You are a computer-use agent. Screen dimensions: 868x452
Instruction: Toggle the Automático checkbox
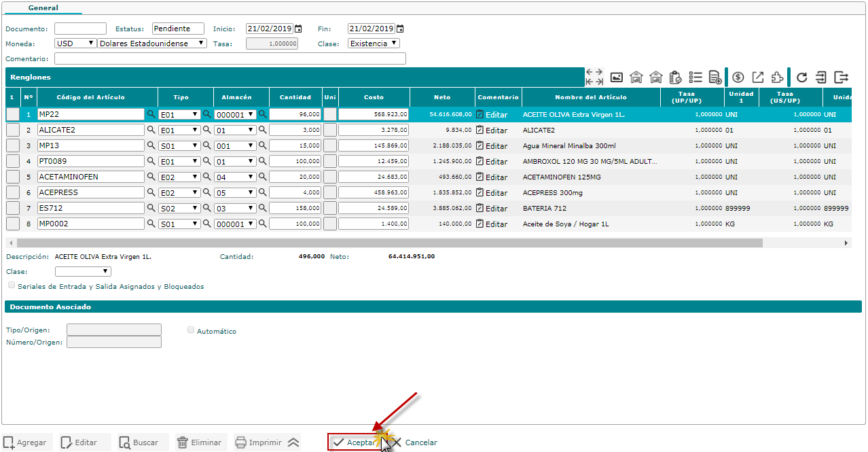[191, 330]
